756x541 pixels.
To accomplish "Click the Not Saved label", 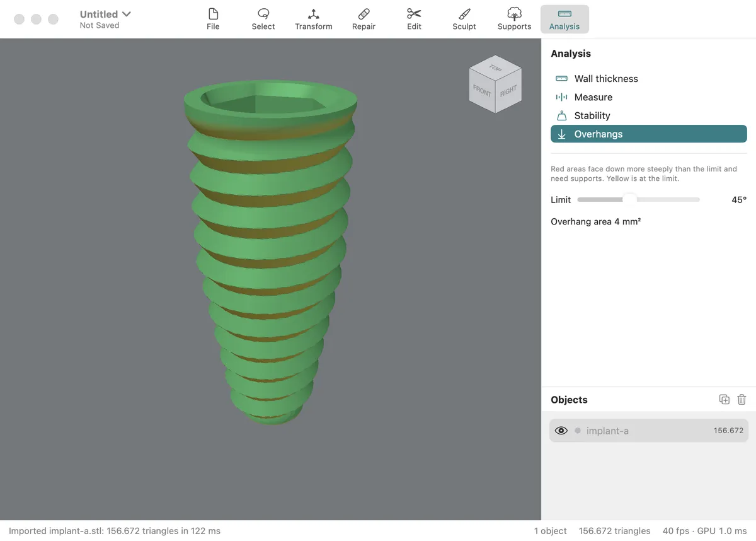I will [x=100, y=26].
